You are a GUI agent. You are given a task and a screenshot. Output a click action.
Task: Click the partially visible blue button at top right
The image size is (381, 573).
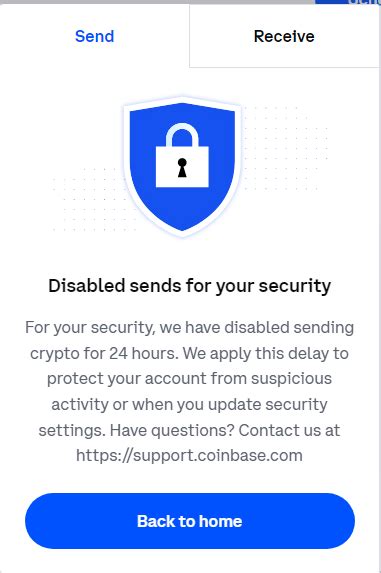coord(348,2)
